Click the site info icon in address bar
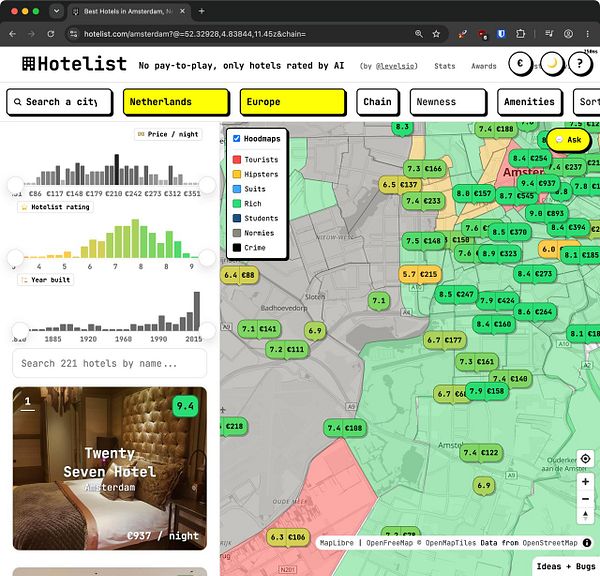This screenshot has width=600, height=576. 73,34
